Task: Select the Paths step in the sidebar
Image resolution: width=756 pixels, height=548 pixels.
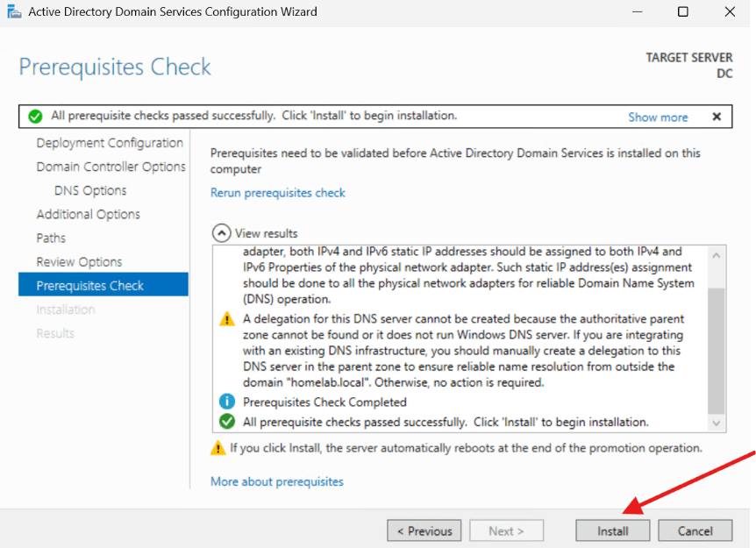Action: tap(51, 238)
